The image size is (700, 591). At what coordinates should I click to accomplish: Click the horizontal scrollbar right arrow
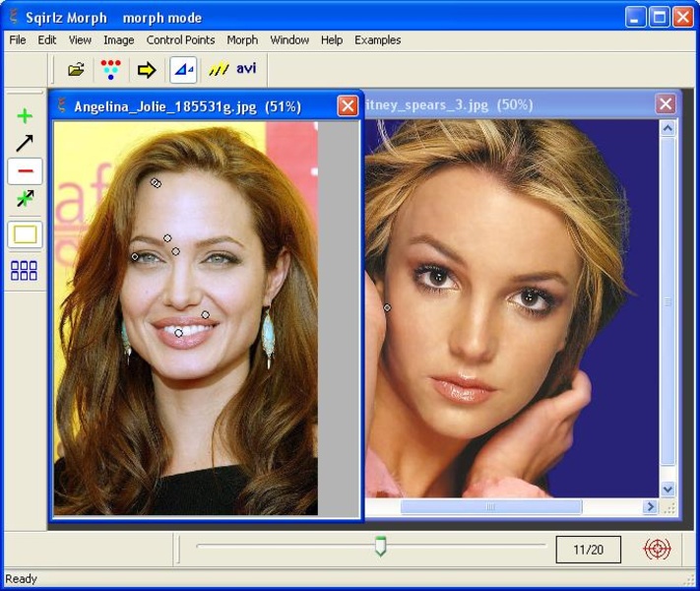650,507
